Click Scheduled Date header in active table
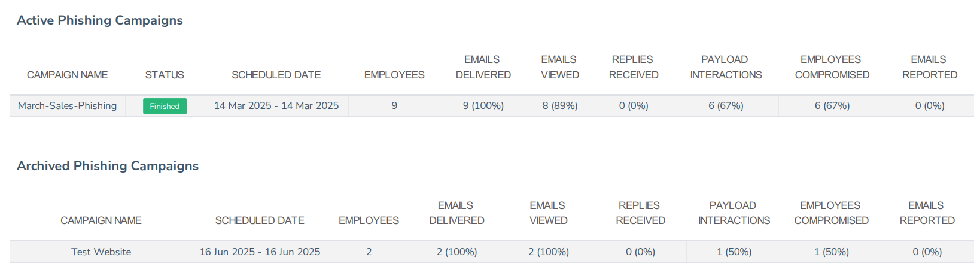 point(276,75)
